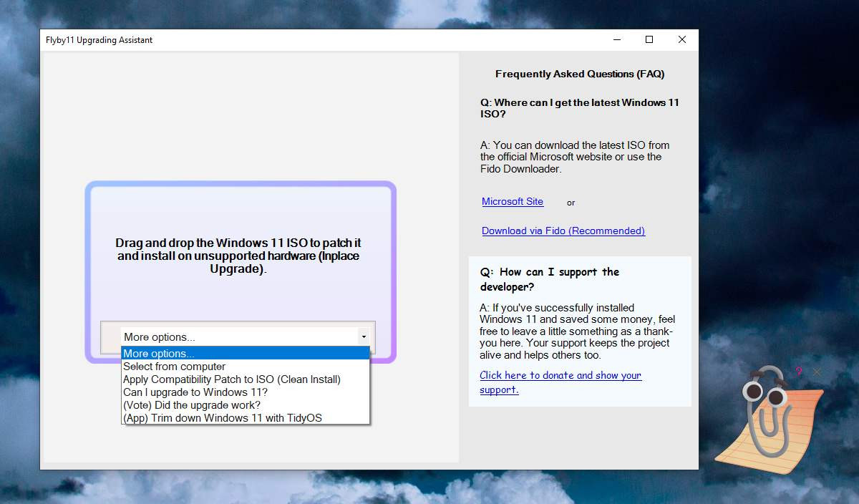The width and height of the screenshot is (859, 504).
Task: Choose '(Vote) Did the upgrade work?' entry
Action: pos(246,405)
